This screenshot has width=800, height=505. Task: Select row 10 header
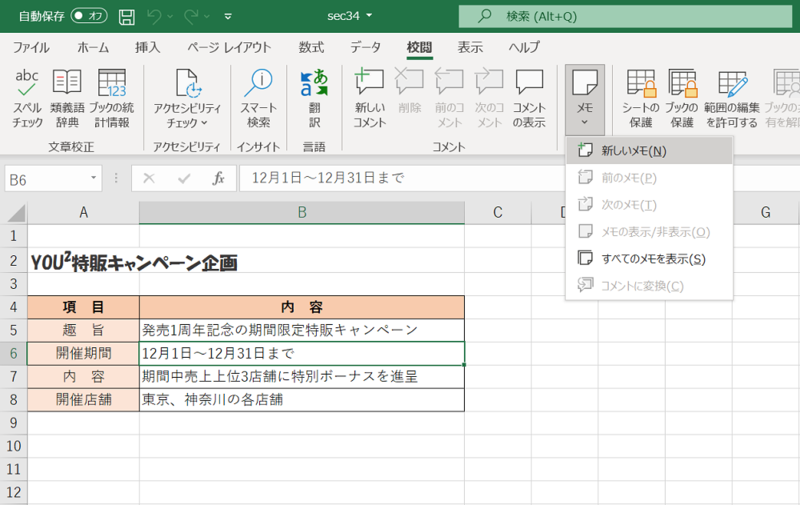point(13,446)
